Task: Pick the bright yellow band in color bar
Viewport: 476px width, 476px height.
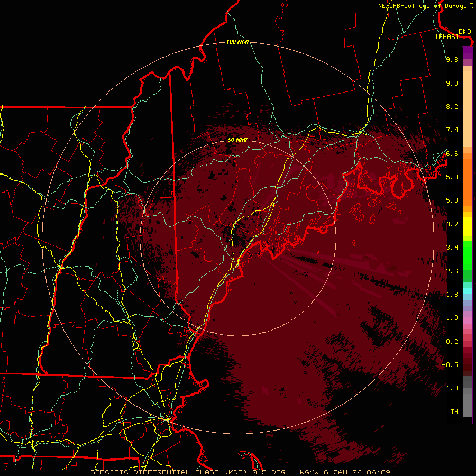Action: click(467, 226)
